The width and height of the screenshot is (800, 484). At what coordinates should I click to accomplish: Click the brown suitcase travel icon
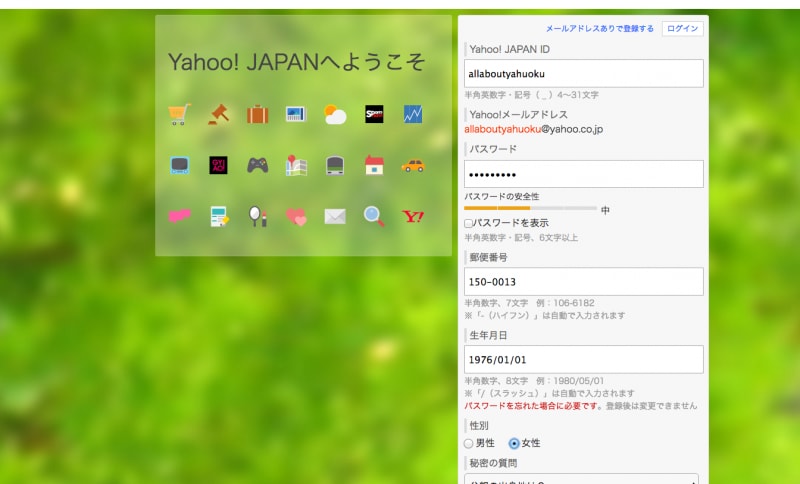pyautogui.click(x=257, y=114)
